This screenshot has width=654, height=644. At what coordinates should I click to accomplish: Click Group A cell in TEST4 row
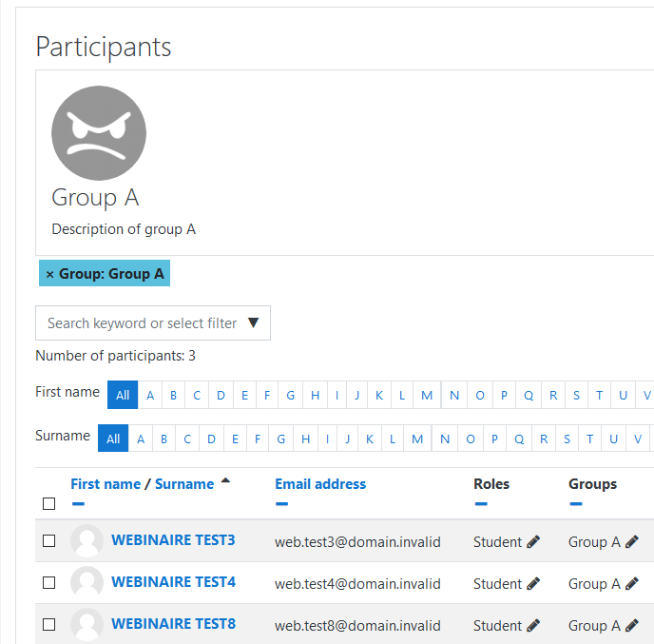pyautogui.click(x=594, y=583)
